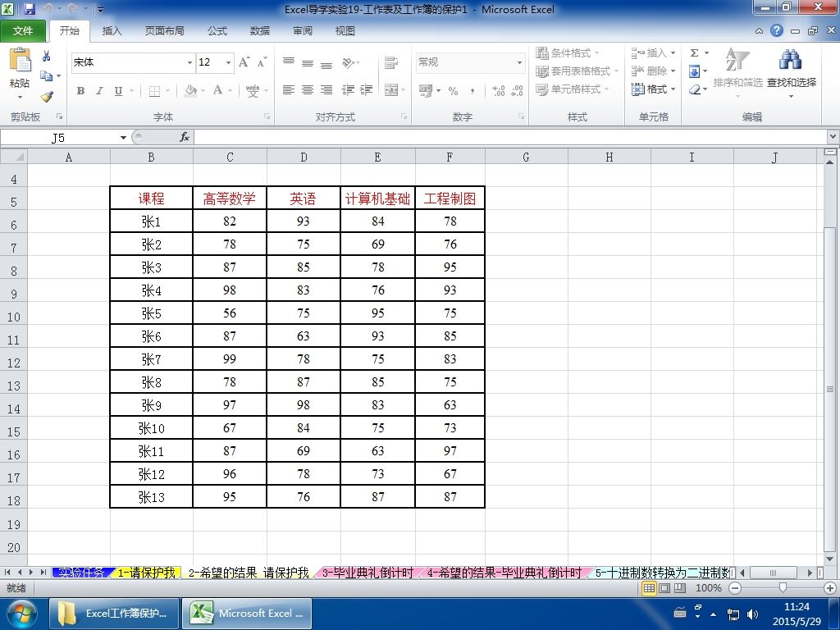Viewport: 840px width, 630px height.
Task: Click the Fill down arrow icon
Action: pyautogui.click(x=694, y=71)
